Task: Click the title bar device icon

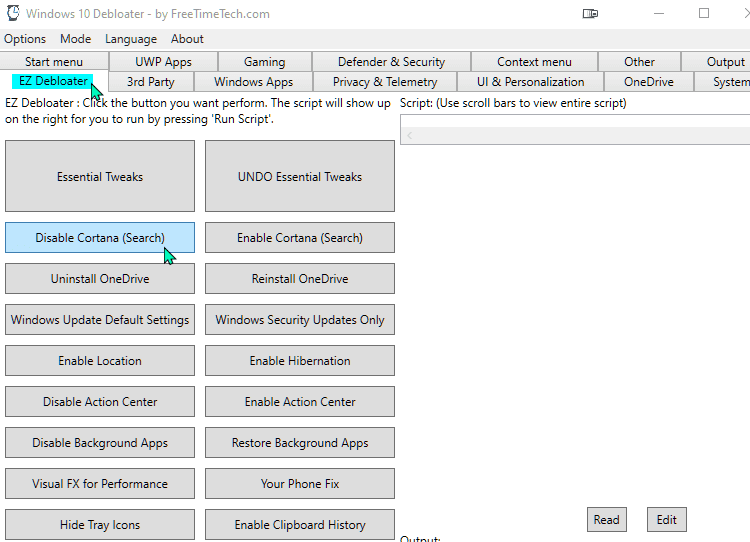Action: 590,13
